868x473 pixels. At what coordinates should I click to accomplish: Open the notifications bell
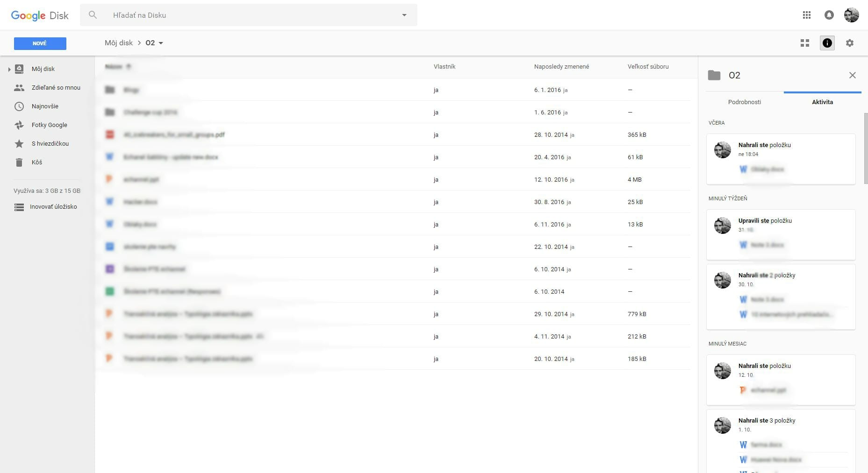[x=829, y=15]
